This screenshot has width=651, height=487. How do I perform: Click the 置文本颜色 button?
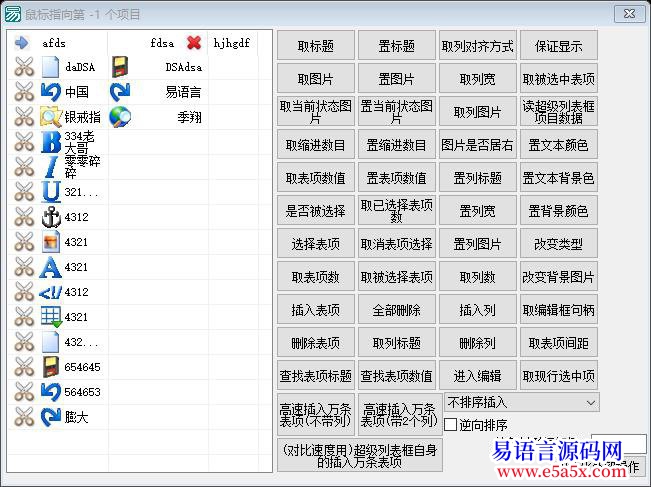(558, 145)
